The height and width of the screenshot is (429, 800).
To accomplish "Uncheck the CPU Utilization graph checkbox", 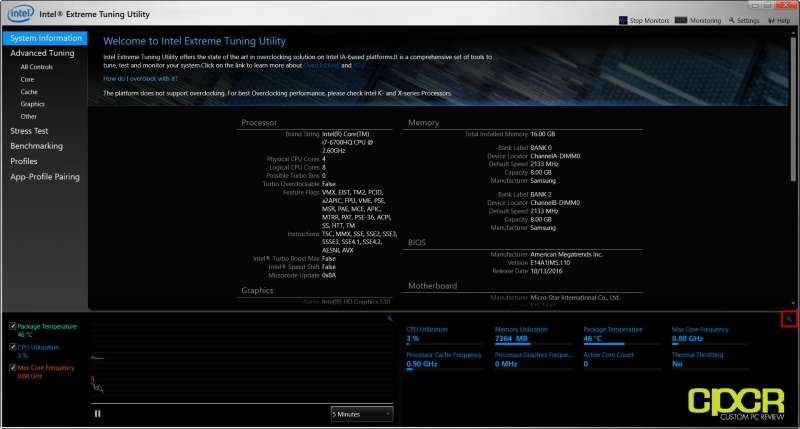I will (13, 347).
